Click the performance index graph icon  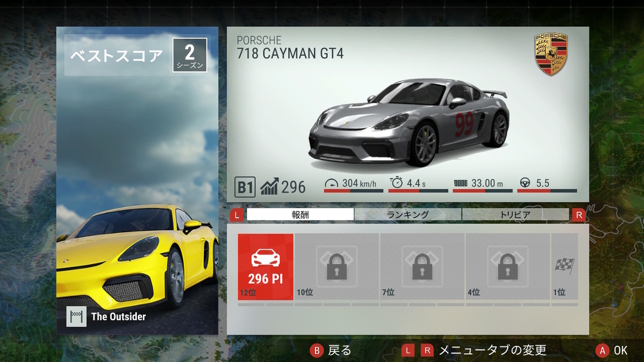269,187
